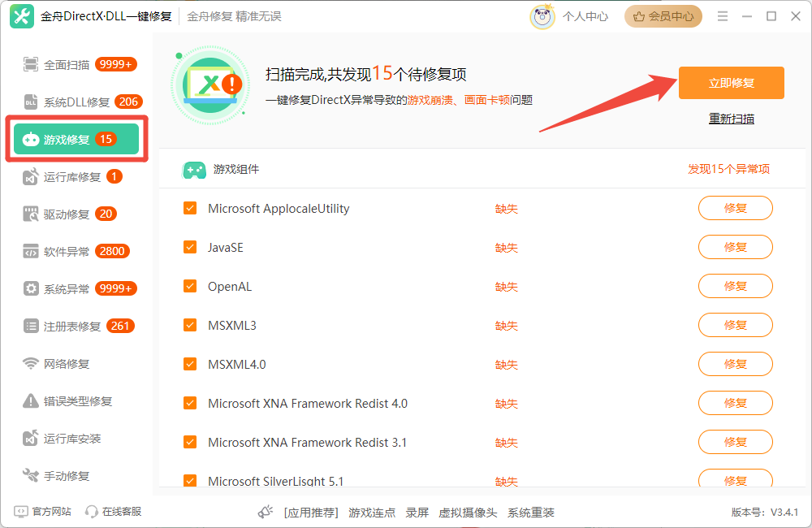Uncheck XNA Framework Redist 3.1 checkbox
Screen dimensions: 812x528
coord(190,442)
